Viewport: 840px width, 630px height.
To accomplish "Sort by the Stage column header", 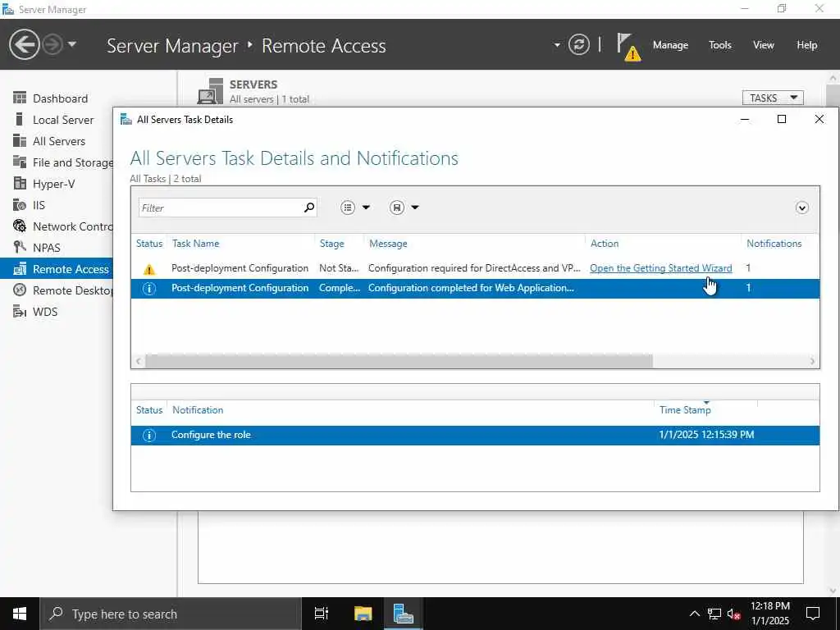I will point(331,243).
